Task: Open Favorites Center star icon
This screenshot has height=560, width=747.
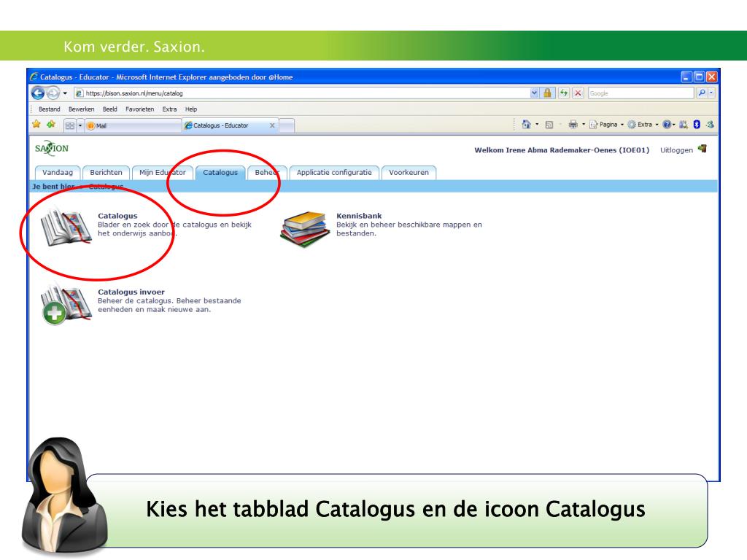Action: pos(36,125)
